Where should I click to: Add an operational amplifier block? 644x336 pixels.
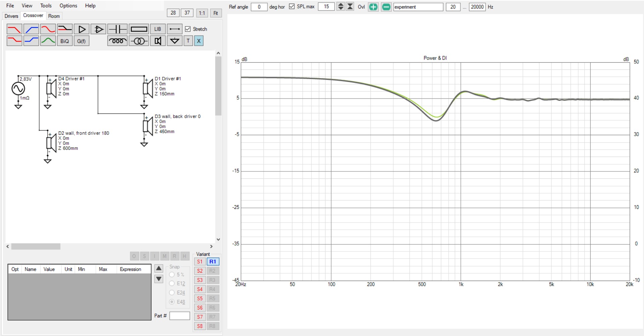click(x=98, y=29)
